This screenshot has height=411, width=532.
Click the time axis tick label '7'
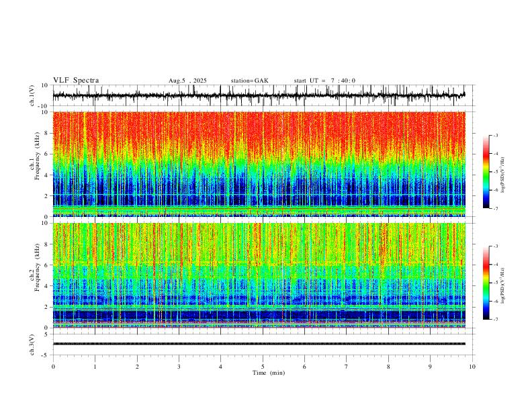(347, 367)
